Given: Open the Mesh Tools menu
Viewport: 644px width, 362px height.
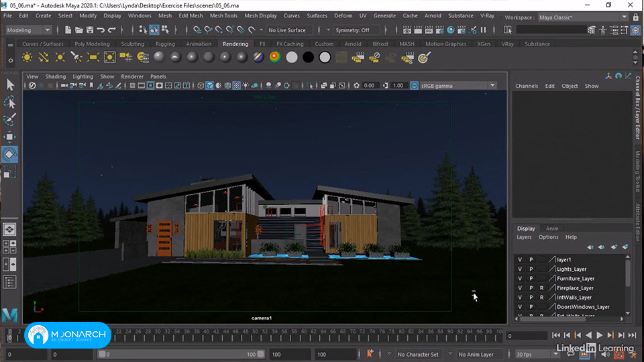Looking at the screenshot, I should (223, 15).
